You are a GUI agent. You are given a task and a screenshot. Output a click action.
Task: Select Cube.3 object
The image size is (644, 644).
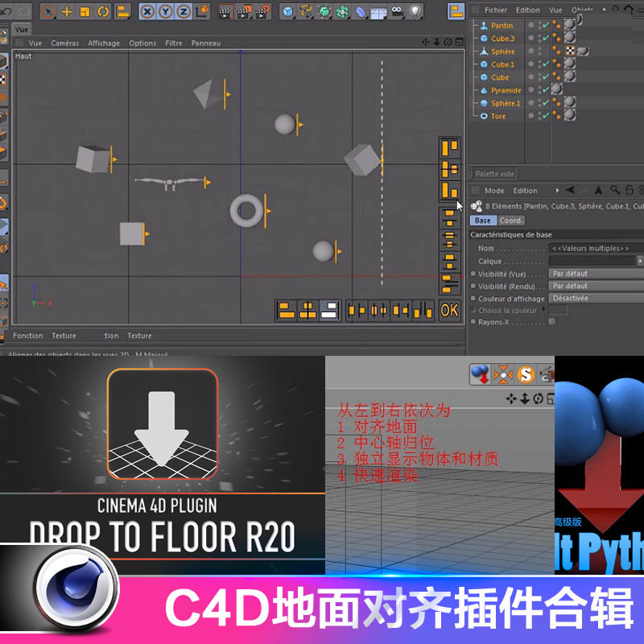(502, 39)
